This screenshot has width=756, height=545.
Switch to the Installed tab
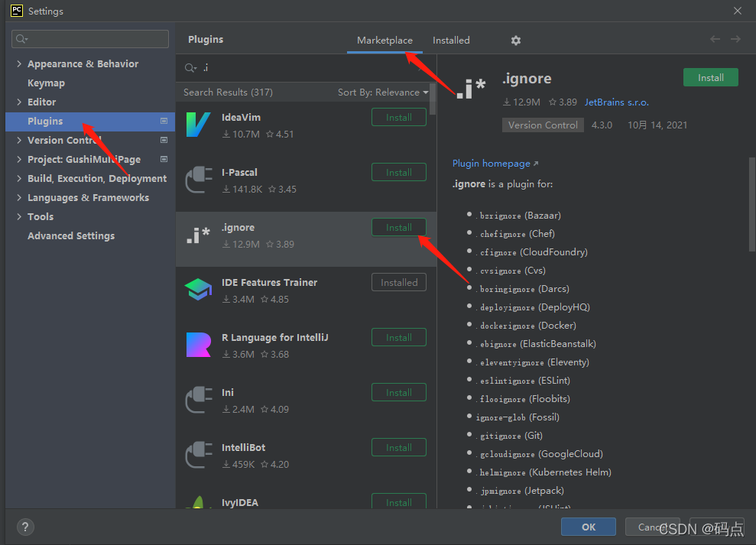(x=451, y=40)
